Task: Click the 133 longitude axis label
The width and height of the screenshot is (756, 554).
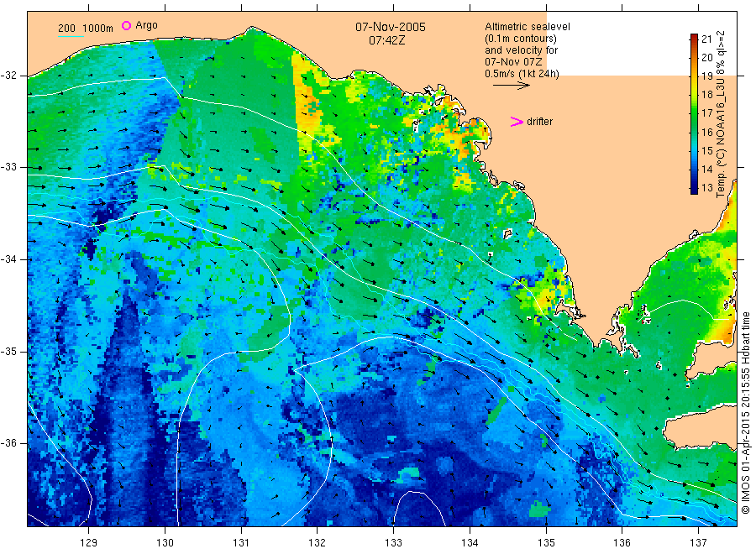Action: [393, 543]
